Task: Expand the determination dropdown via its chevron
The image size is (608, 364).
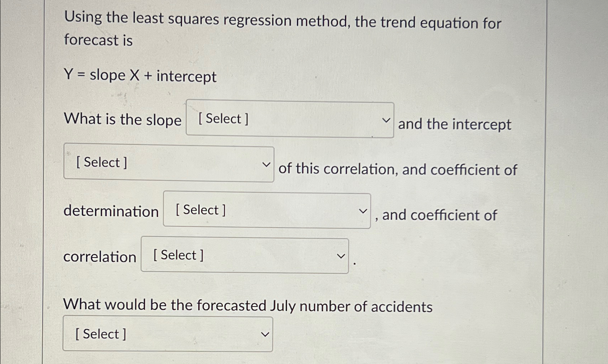Action: point(364,211)
